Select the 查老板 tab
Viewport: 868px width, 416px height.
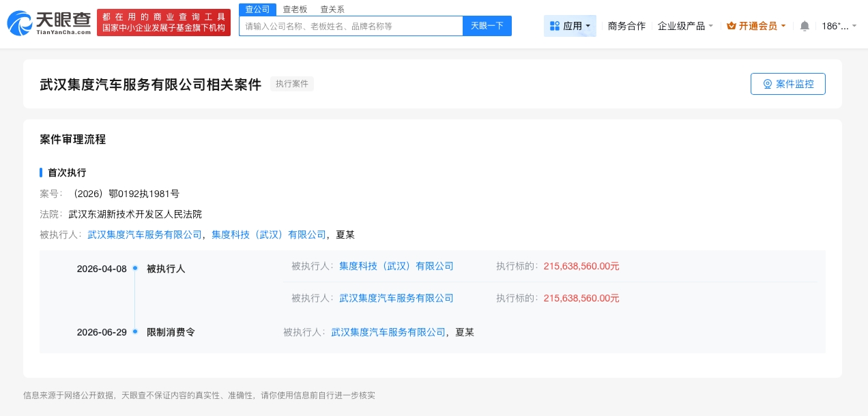295,9
